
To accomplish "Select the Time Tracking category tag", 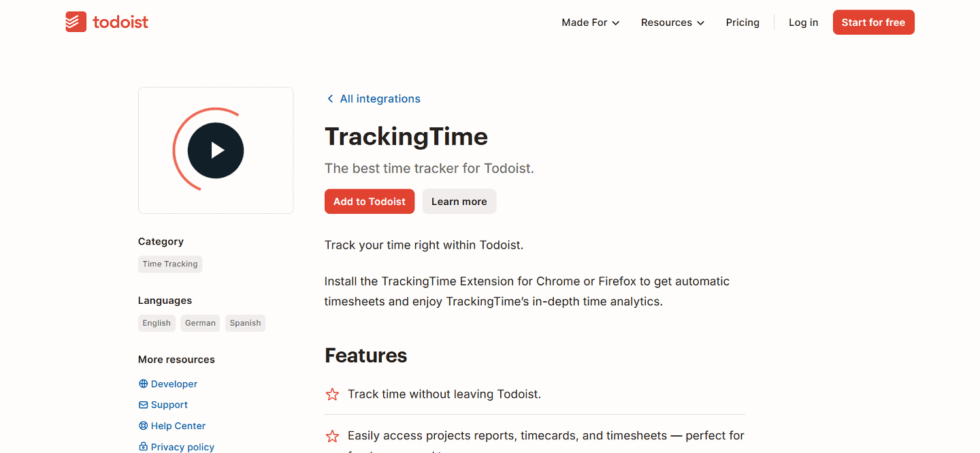I will (x=170, y=264).
